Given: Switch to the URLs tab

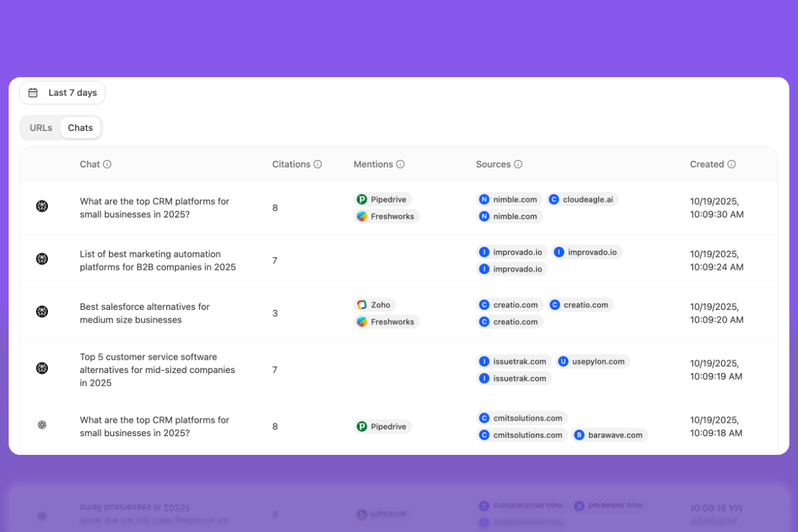Looking at the screenshot, I should pos(41,127).
